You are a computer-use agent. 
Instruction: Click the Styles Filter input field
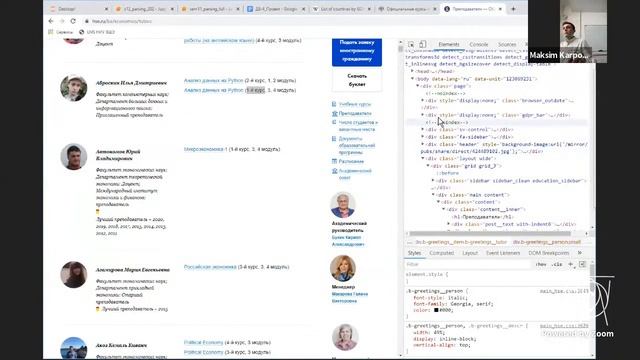468,264
